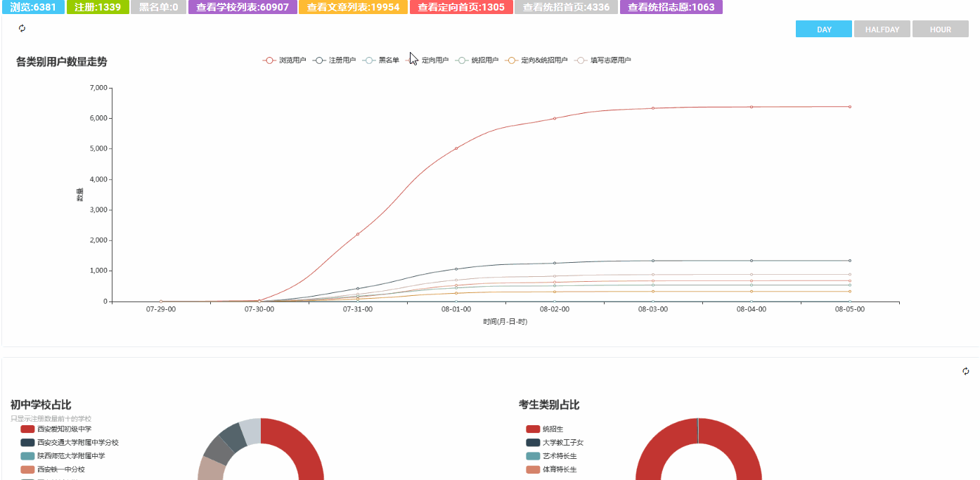Switch the chart to HOUR granularity
The image size is (980, 480).
(x=941, y=30)
